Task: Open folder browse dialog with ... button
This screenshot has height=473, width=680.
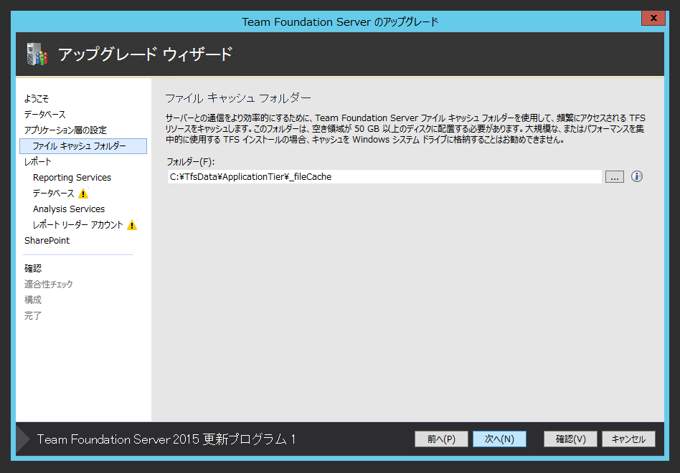Action: click(615, 177)
